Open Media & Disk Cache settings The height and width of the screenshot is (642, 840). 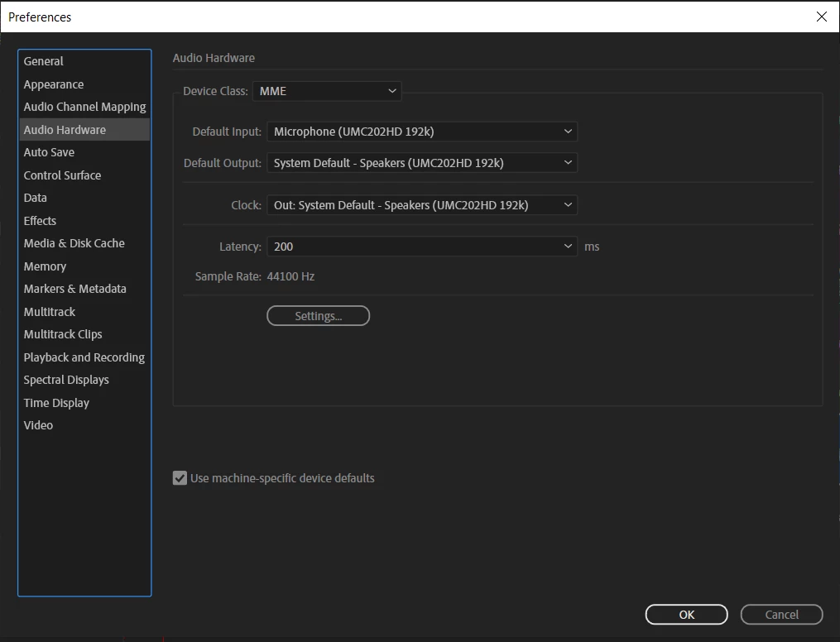(84, 243)
